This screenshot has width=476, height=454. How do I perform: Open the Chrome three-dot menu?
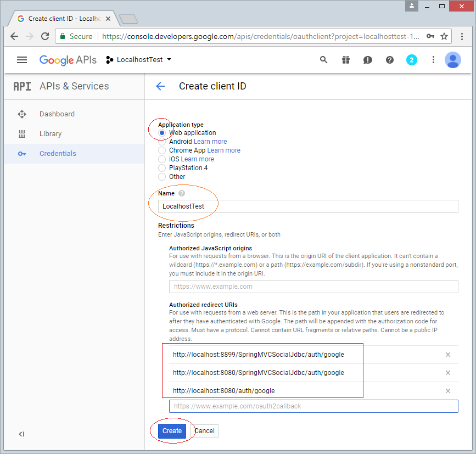click(462, 36)
